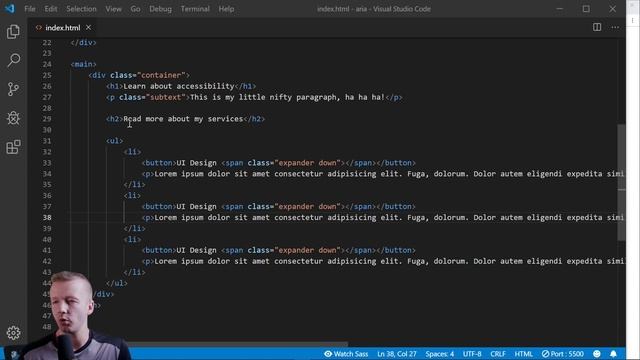Click the feedback smiley in the status bar
This screenshot has height=360, width=640.
click(597, 354)
